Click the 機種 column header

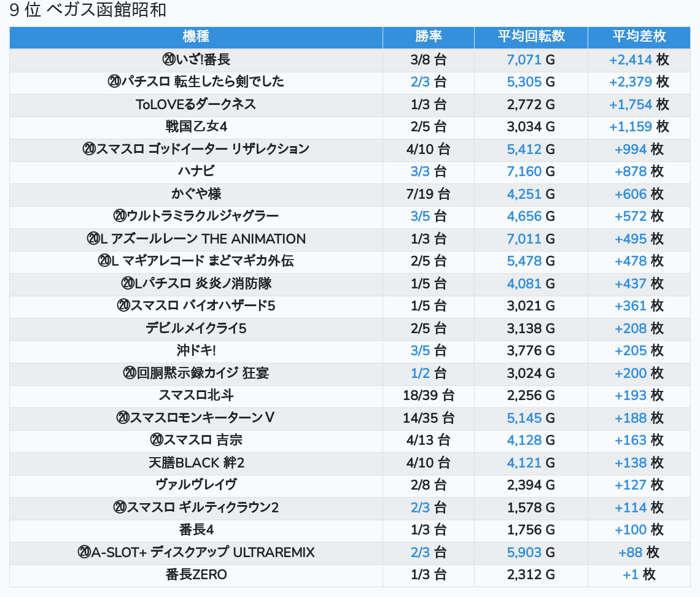coord(196,37)
